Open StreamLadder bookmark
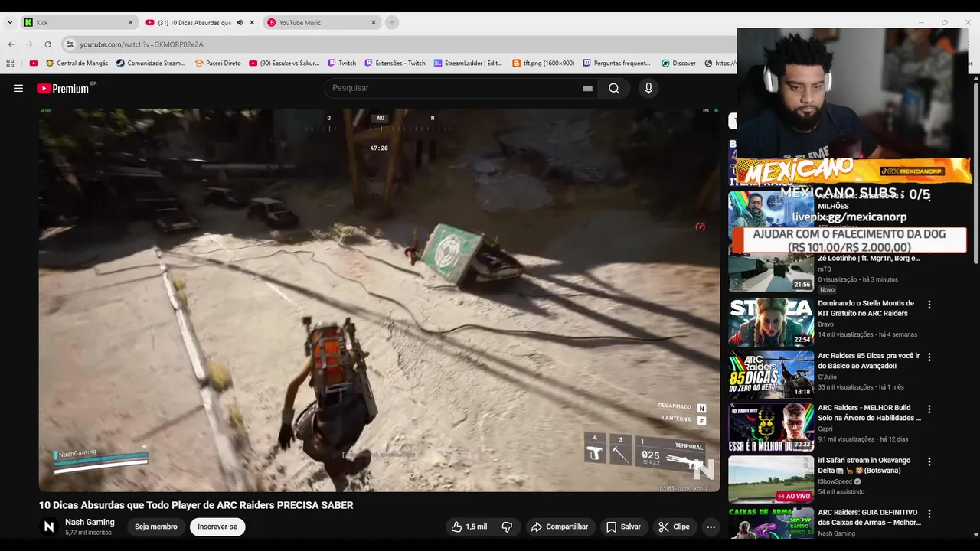This screenshot has height=551, width=980. coord(468,64)
